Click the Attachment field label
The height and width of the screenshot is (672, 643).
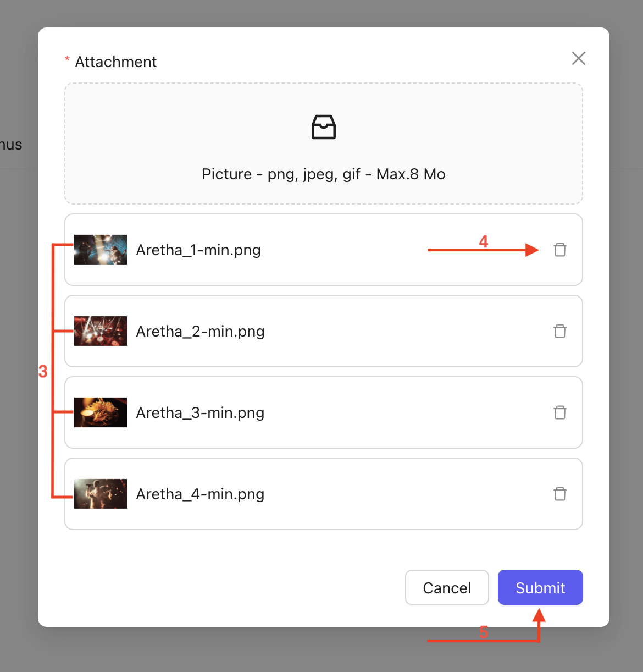click(x=115, y=62)
